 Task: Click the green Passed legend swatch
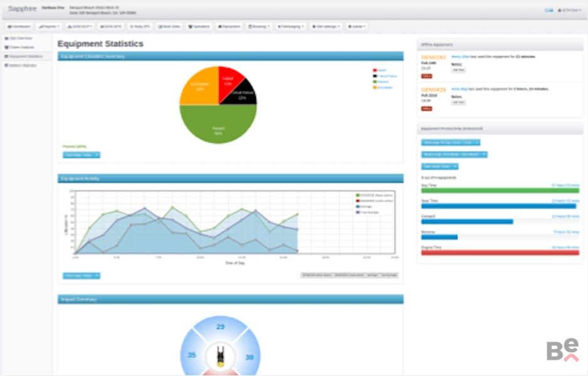(375, 81)
